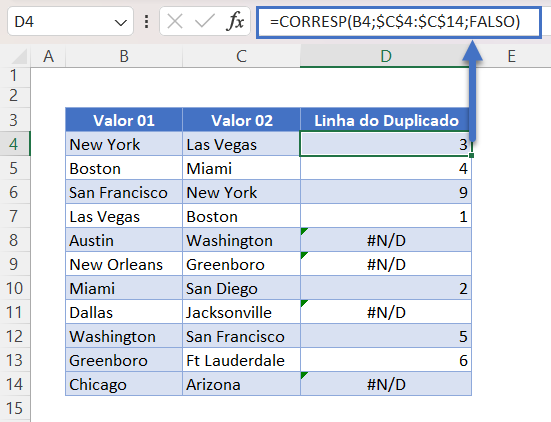Select cell D6 with value 9

click(385, 192)
